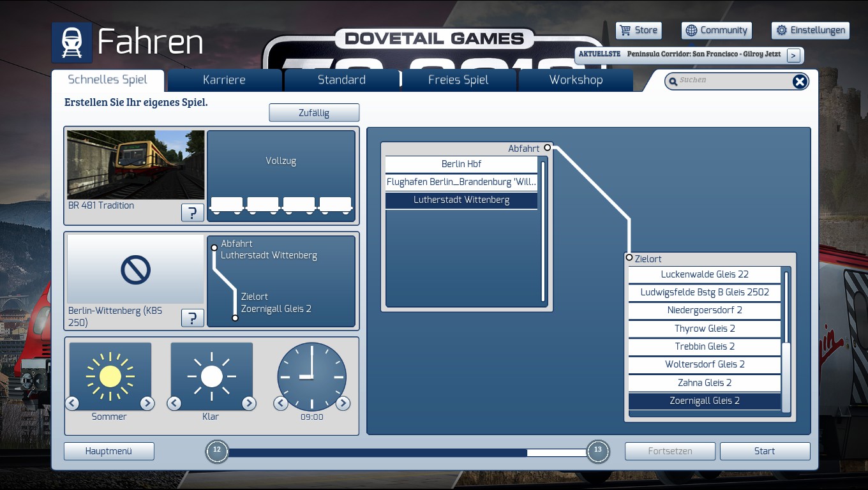Select Thyrow Gleis 2 destination
This screenshot has height=490, width=868.
click(705, 329)
